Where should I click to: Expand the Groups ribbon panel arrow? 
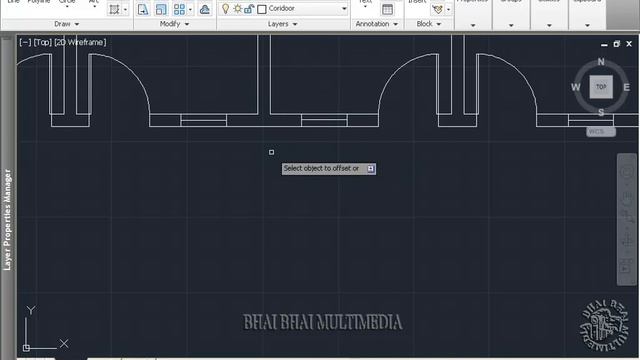511,25
